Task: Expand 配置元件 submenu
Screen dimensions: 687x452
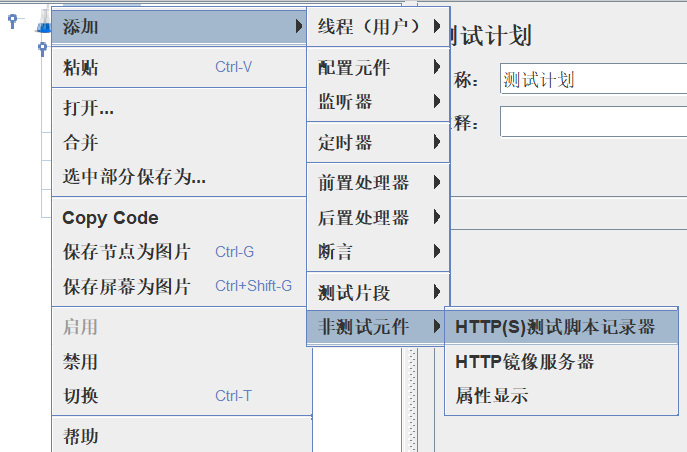Action: click(378, 67)
